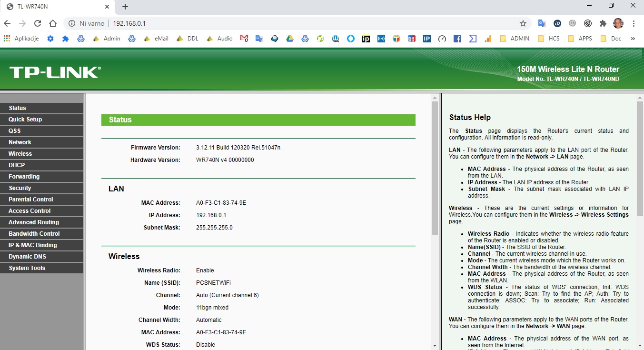The height and width of the screenshot is (350, 644).
Task: Expand the ADMIN bookmarks folder
Action: (515, 39)
